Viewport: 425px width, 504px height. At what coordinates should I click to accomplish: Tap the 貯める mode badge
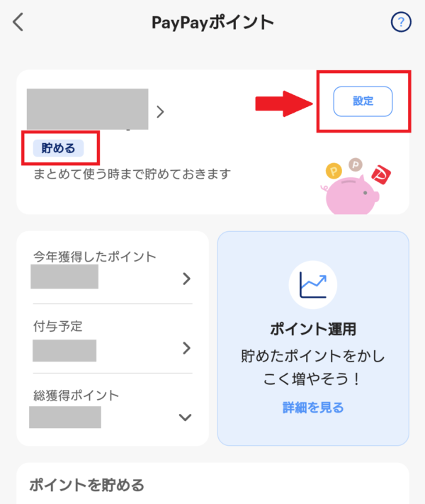(x=59, y=148)
